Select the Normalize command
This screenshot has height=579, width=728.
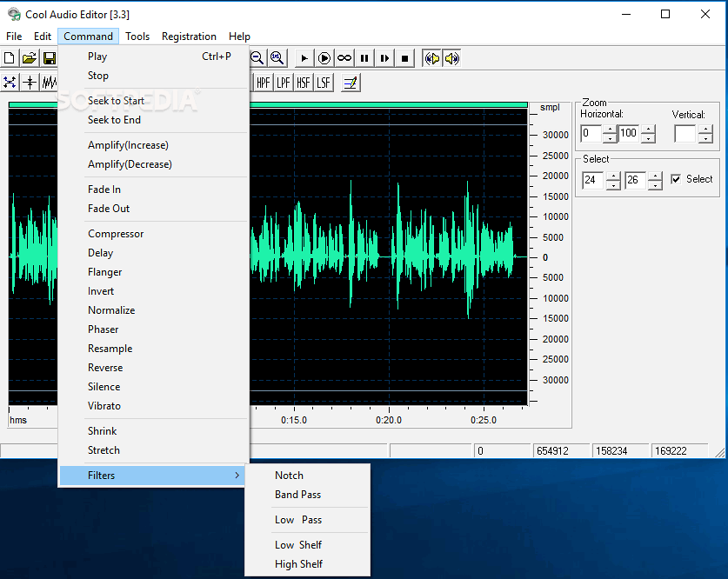click(154, 310)
